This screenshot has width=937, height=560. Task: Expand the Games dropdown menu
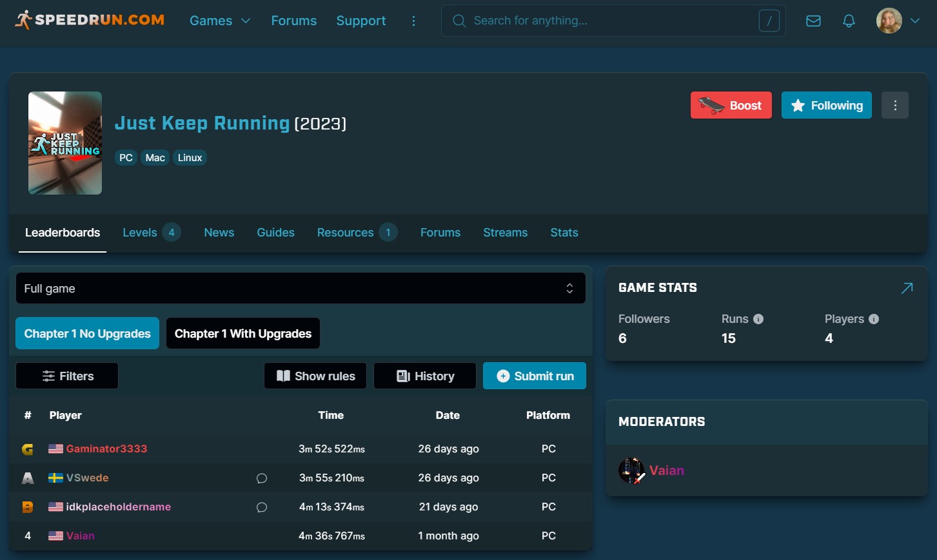pos(220,21)
